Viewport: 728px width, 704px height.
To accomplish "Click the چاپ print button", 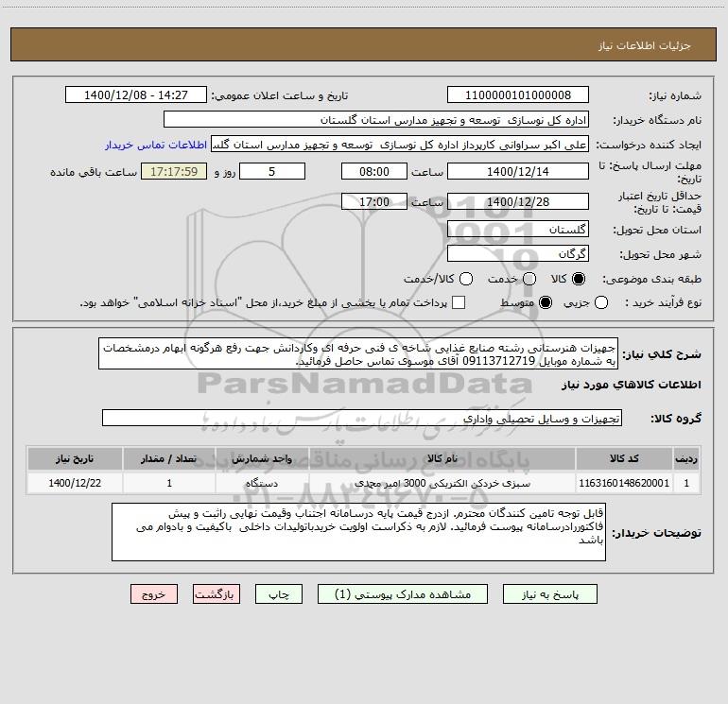I will [279, 594].
